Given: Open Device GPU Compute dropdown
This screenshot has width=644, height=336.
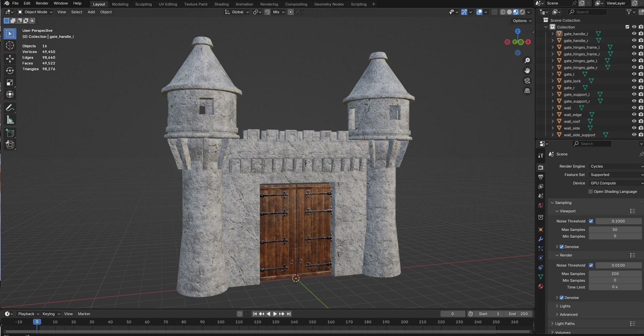Looking at the screenshot, I should 616,183.
